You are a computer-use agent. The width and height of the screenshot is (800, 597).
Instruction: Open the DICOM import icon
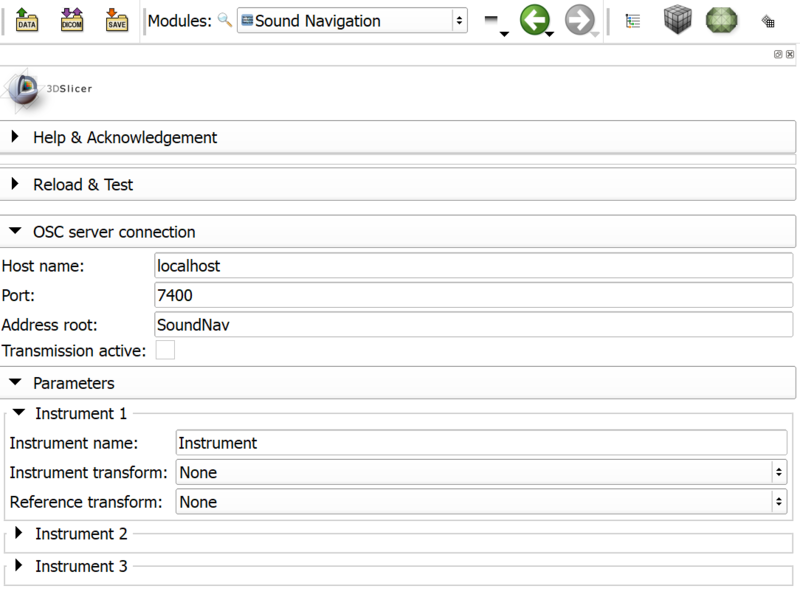tap(72, 20)
